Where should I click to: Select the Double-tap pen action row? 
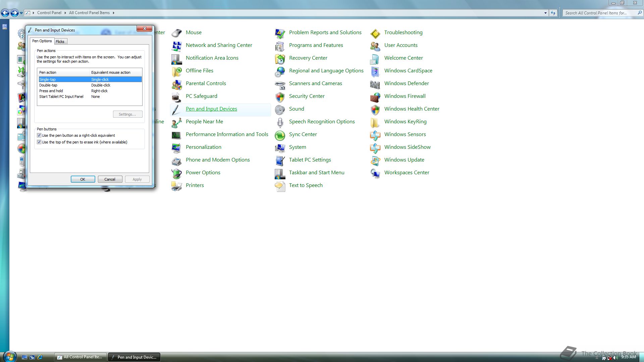(x=90, y=85)
